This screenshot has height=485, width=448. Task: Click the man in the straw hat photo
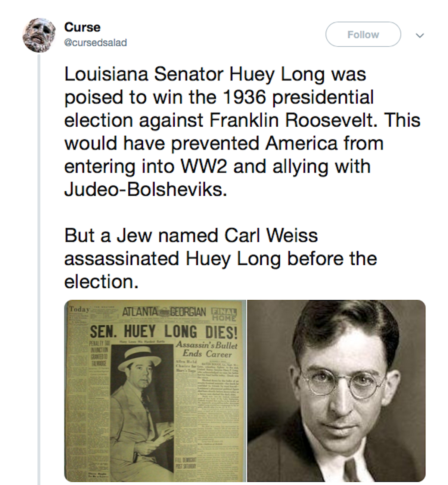click(144, 396)
